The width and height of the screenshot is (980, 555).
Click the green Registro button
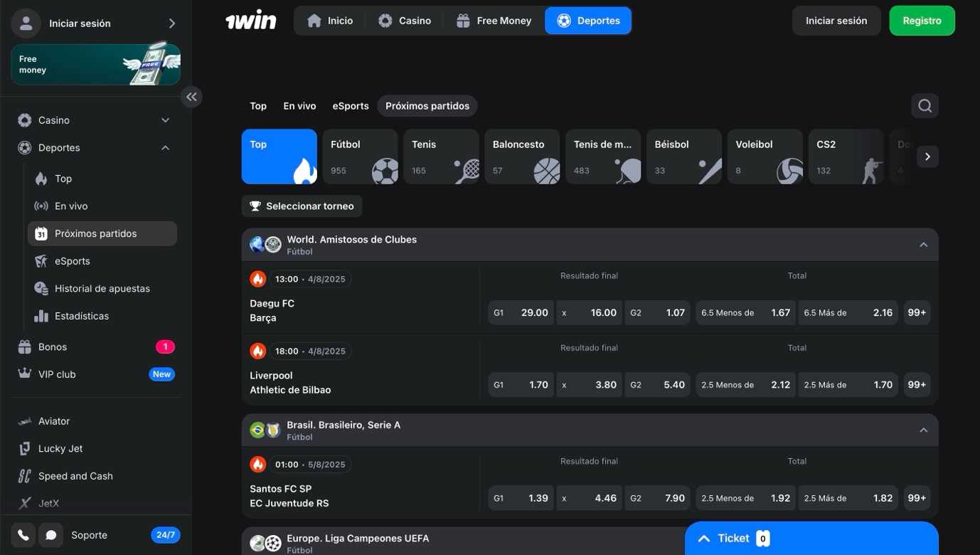click(x=922, y=20)
